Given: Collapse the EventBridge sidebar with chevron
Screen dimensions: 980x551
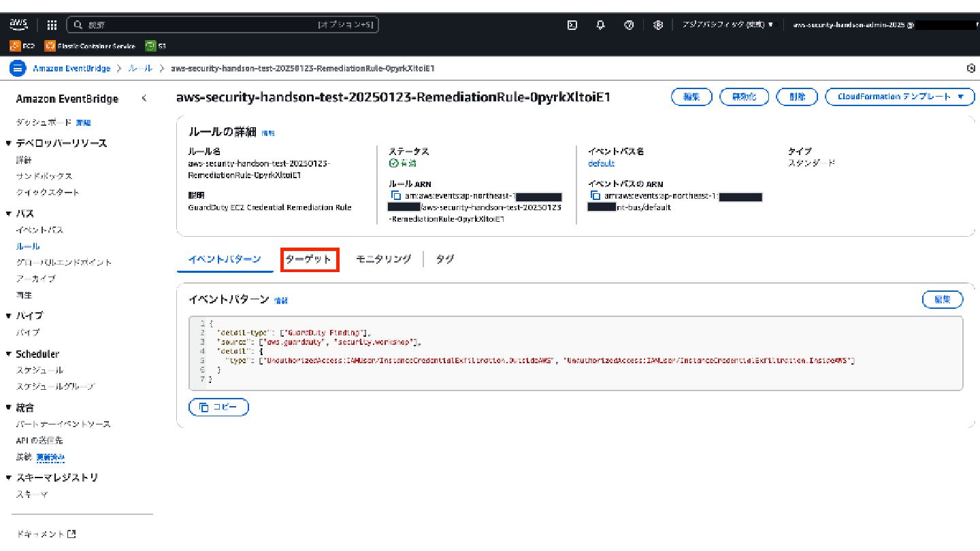Looking at the screenshot, I should [x=144, y=99].
